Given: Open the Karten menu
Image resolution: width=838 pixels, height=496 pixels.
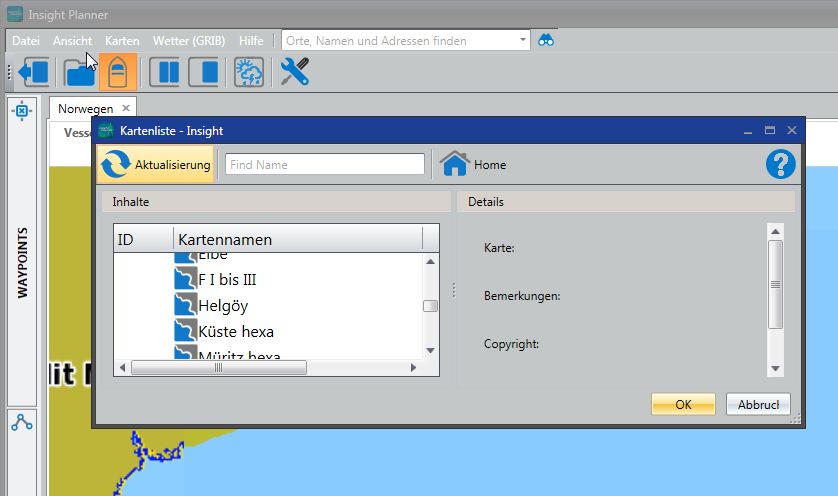Looking at the screenshot, I should pos(122,41).
